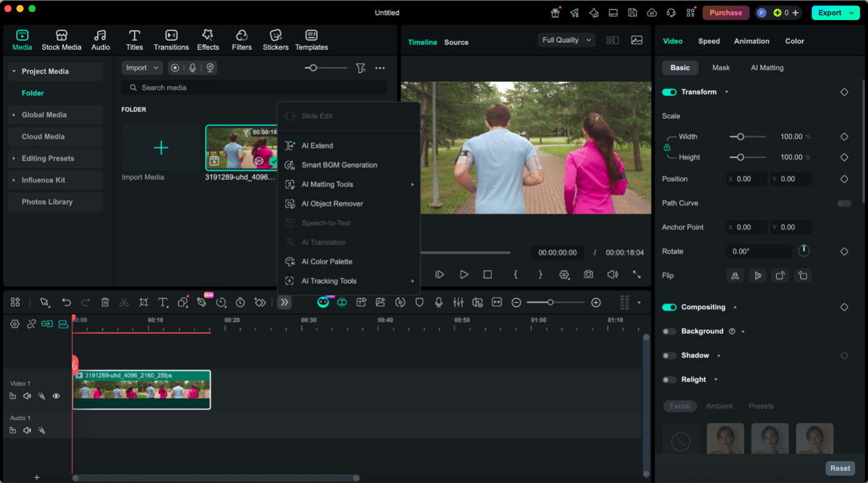Open the Titles panel
The height and width of the screenshot is (483, 868).
134,39
